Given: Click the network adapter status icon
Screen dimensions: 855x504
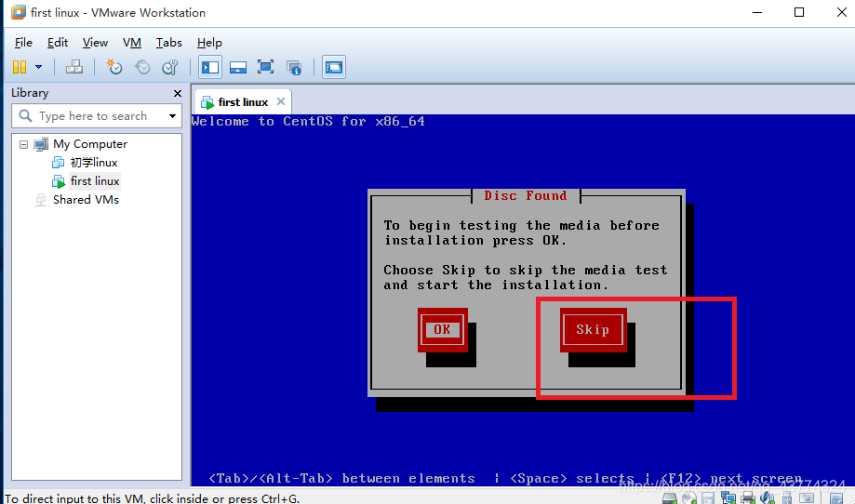Looking at the screenshot, I should point(728,497).
